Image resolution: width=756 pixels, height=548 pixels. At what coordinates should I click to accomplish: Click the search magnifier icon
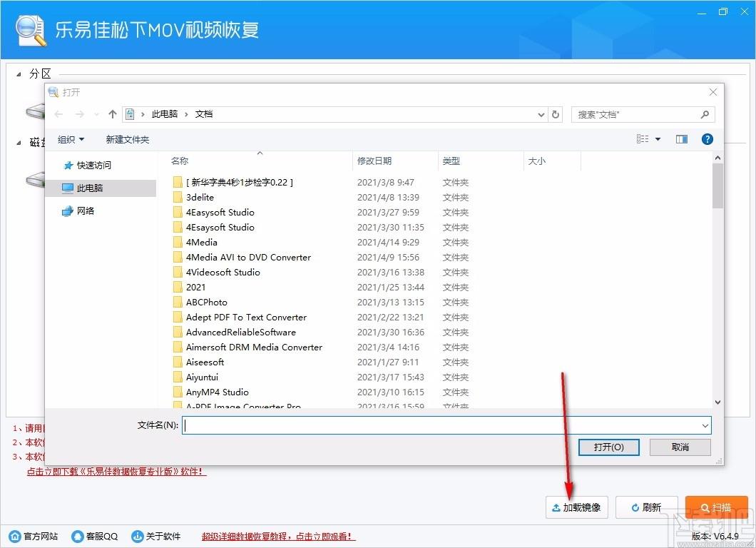point(705,114)
